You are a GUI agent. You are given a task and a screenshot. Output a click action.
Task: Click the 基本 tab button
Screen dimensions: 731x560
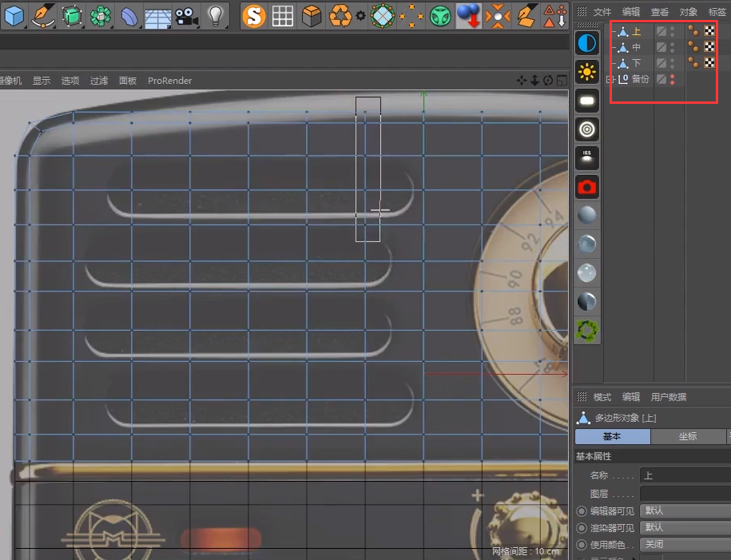[x=612, y=436]
